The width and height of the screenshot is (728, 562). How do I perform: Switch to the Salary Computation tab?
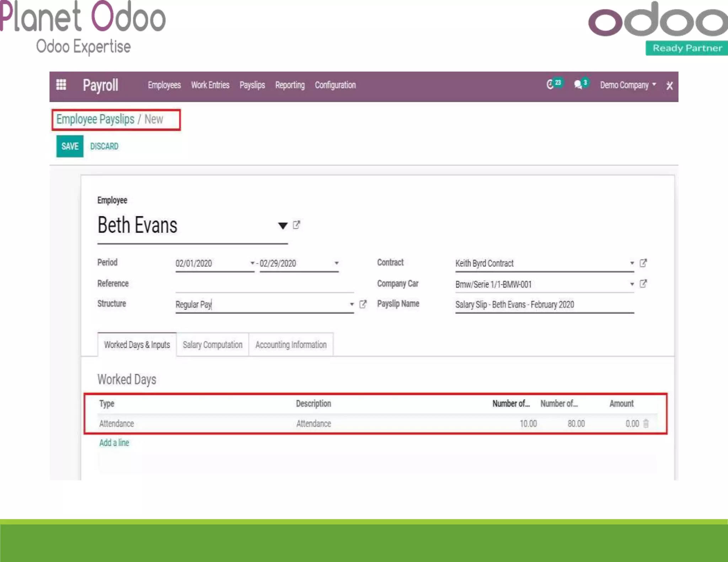[212, 345]
